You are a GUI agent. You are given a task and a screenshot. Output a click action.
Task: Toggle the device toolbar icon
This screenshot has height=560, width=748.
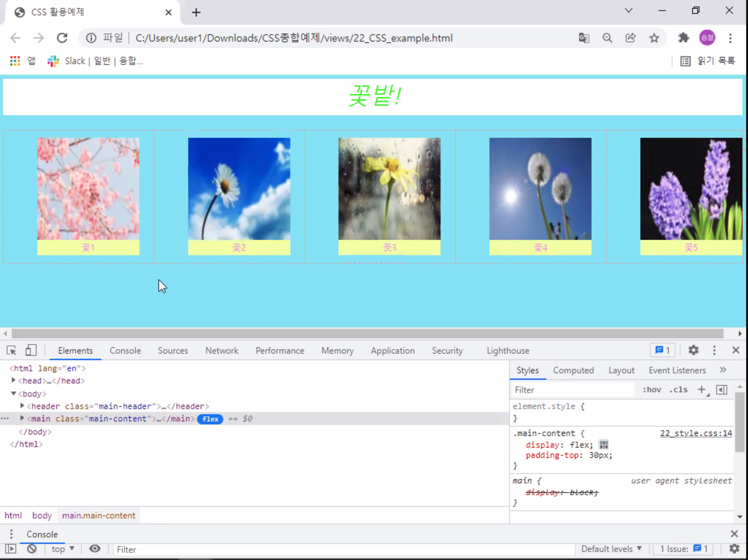[31, 350]
